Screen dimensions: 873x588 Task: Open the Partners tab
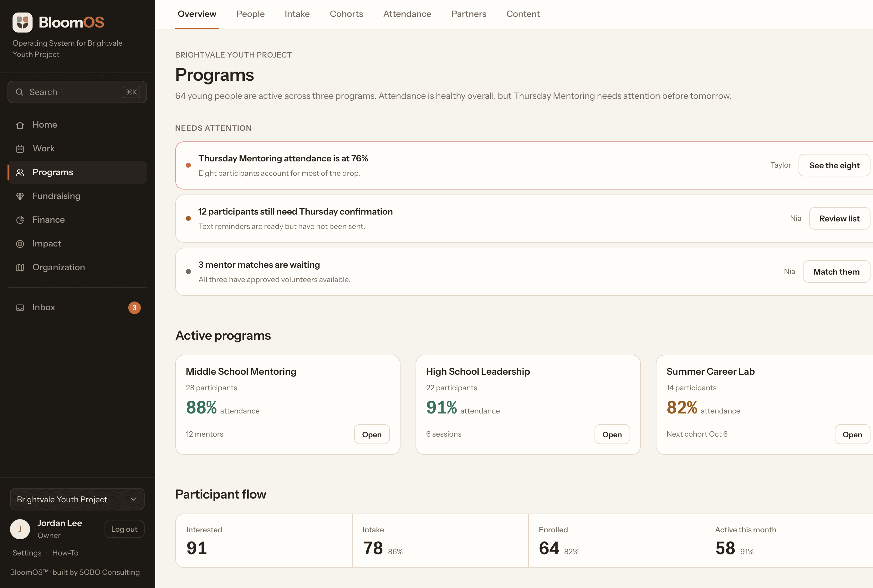tap(469, 14)
